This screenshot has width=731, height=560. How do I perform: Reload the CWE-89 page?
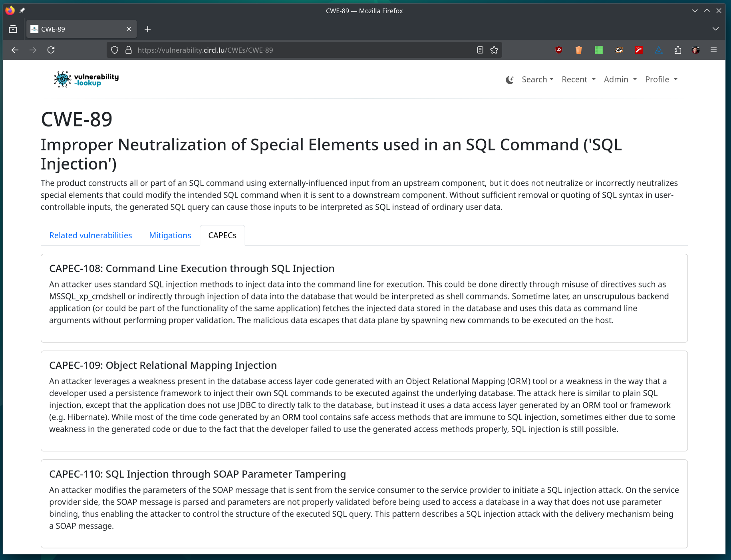coord(51,50)
